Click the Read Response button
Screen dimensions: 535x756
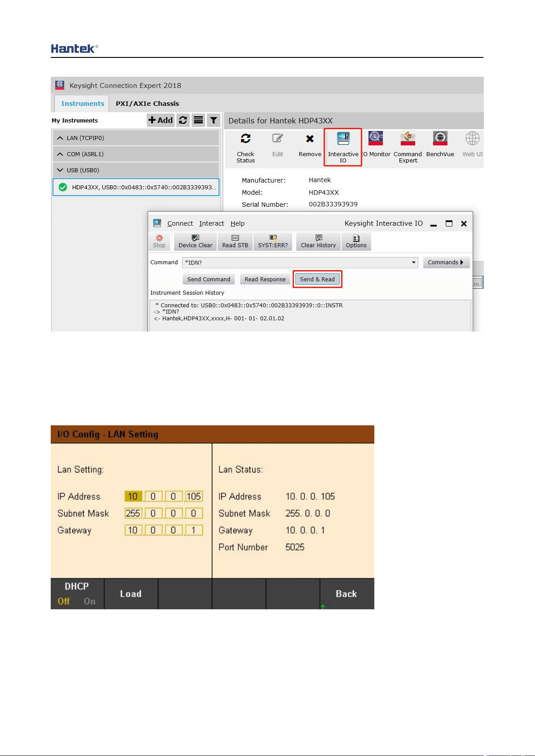click(x=265, y=279)
